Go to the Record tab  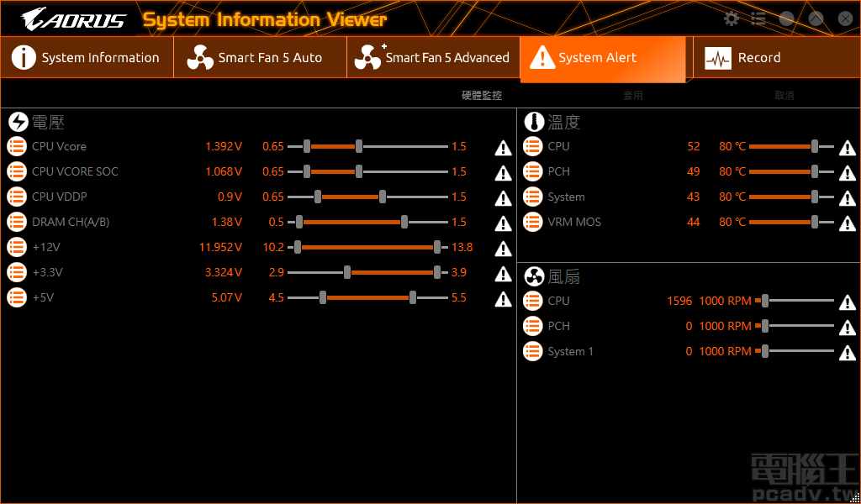pos(776,58)
